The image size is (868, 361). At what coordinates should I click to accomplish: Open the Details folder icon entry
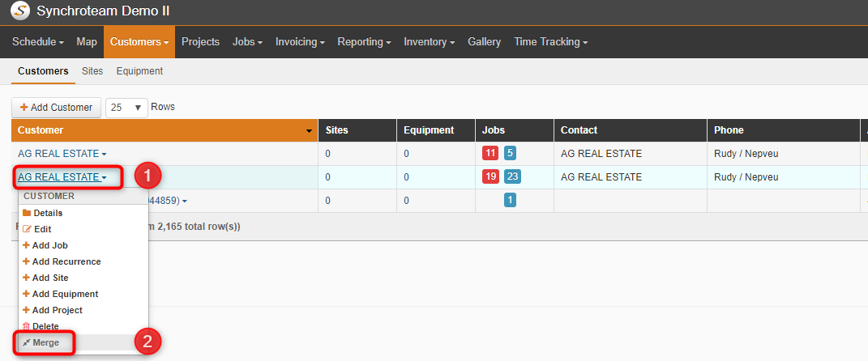pos(27,213)
